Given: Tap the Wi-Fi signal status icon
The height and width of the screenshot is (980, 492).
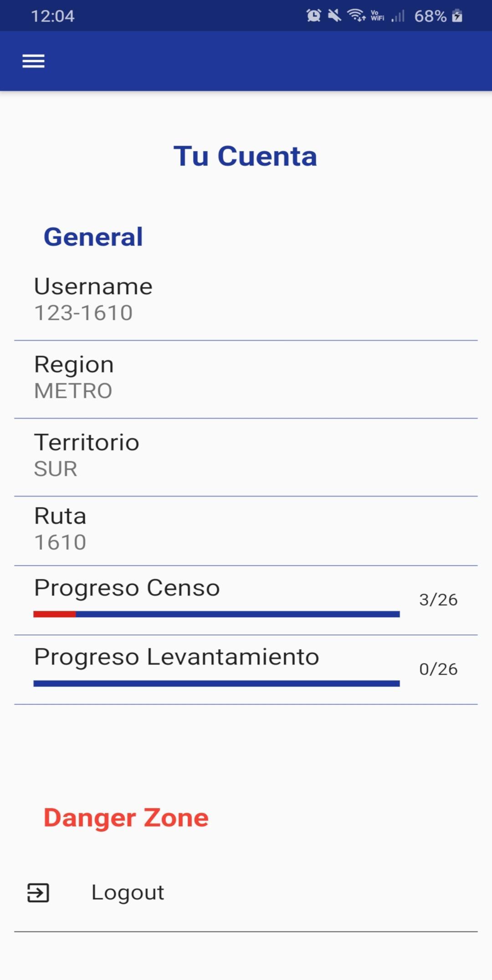Looking at the screenshot, I should coord(356,15).
